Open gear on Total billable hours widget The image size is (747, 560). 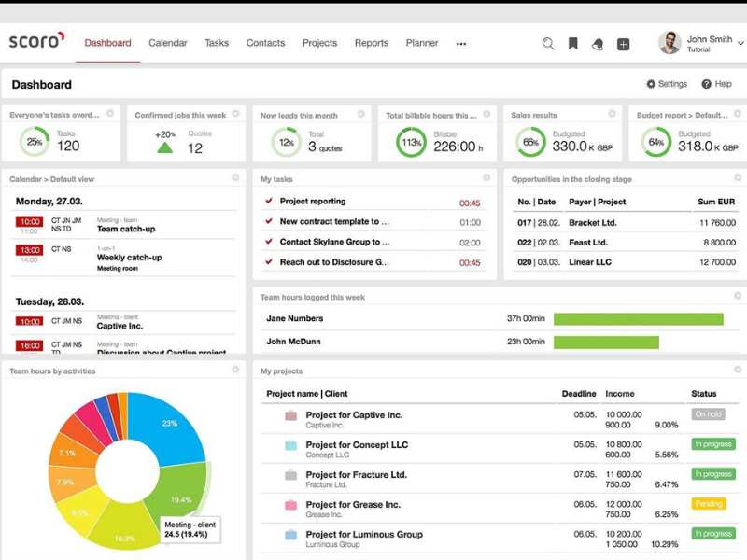[486, 114]
